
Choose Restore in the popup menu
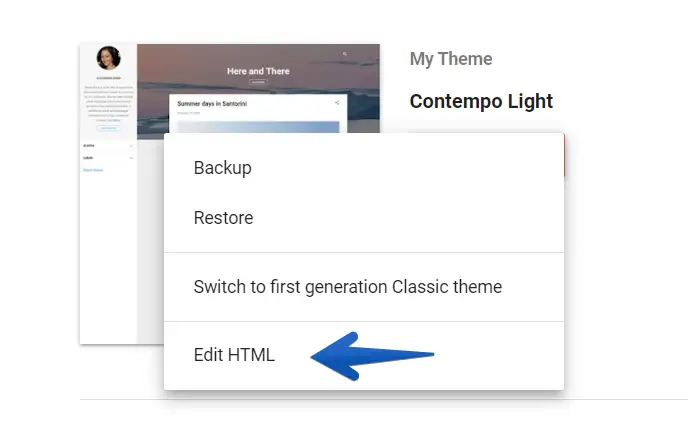click(223, 218)
